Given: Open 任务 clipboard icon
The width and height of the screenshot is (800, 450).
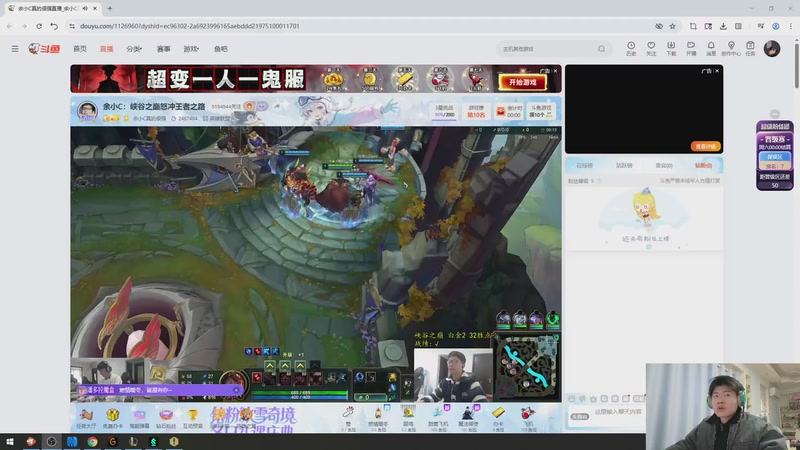Looking at the screenshot, I should 750,48.
